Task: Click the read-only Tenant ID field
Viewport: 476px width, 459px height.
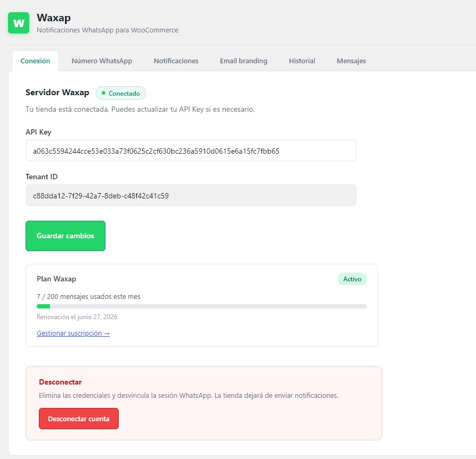Action: click(x=191, y=195)
